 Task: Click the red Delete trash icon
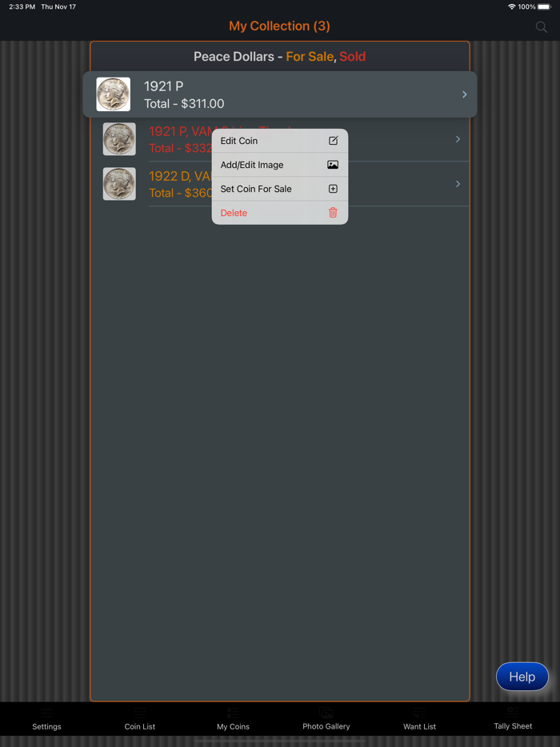click(x=333, y=213)
